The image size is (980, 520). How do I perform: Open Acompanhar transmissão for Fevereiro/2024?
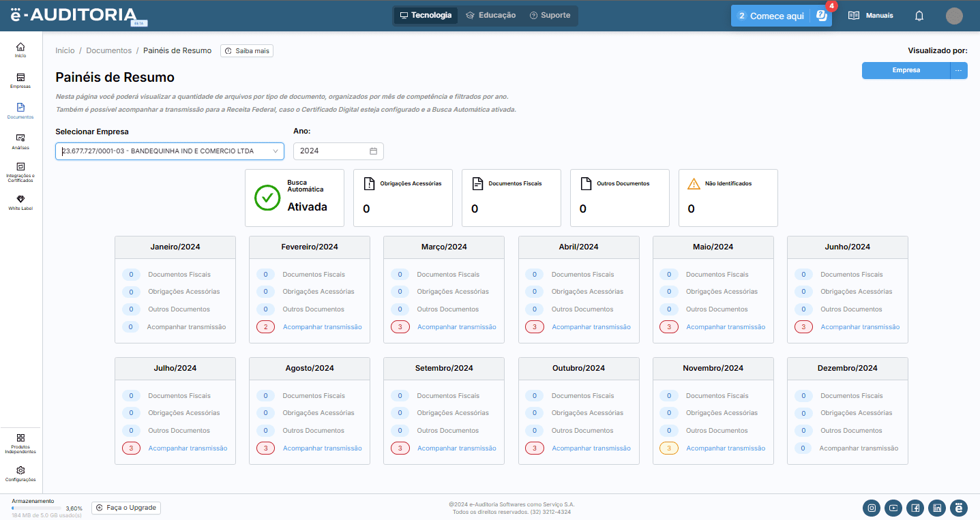323,327
